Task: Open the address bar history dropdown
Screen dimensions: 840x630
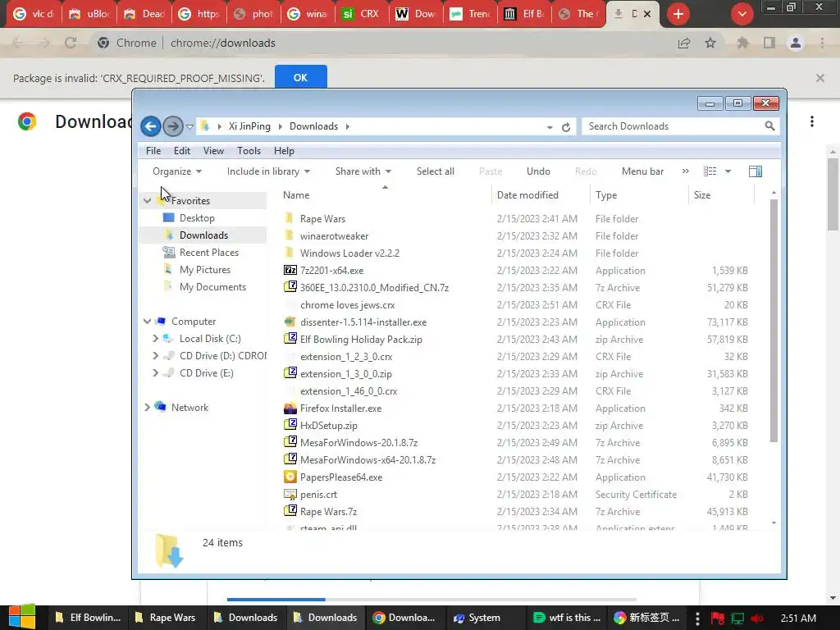Action: coord(550,127)
